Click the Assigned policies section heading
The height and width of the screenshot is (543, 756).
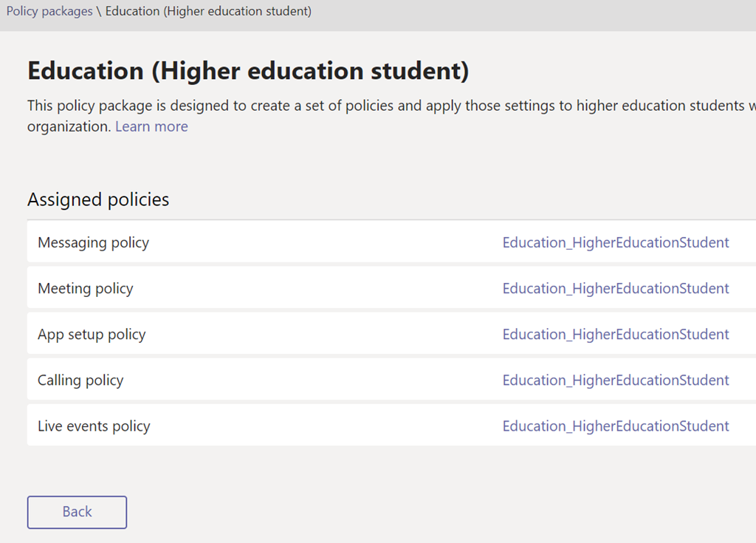(98, 199)
